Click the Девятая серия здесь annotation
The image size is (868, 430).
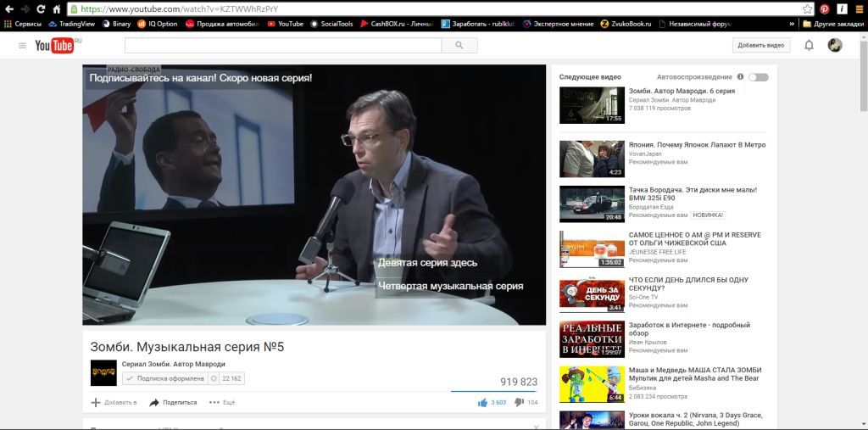[427, 263]
